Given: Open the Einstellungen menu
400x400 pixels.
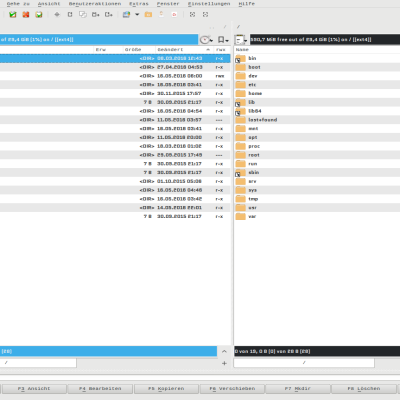Looking at the screenshot, I should 209,4.
